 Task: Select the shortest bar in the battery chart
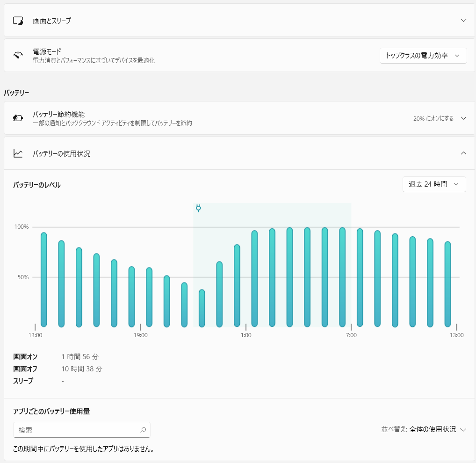[x=202, y=309]
